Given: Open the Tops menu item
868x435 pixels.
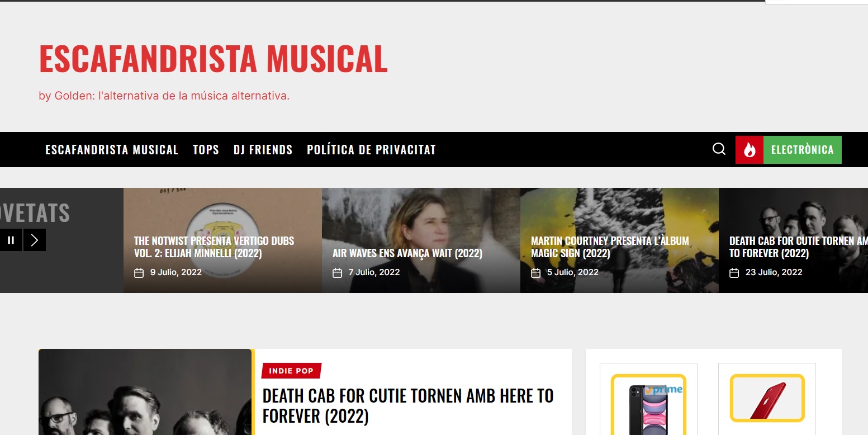Looking at the screenshot, I should [x=206, y=150].
